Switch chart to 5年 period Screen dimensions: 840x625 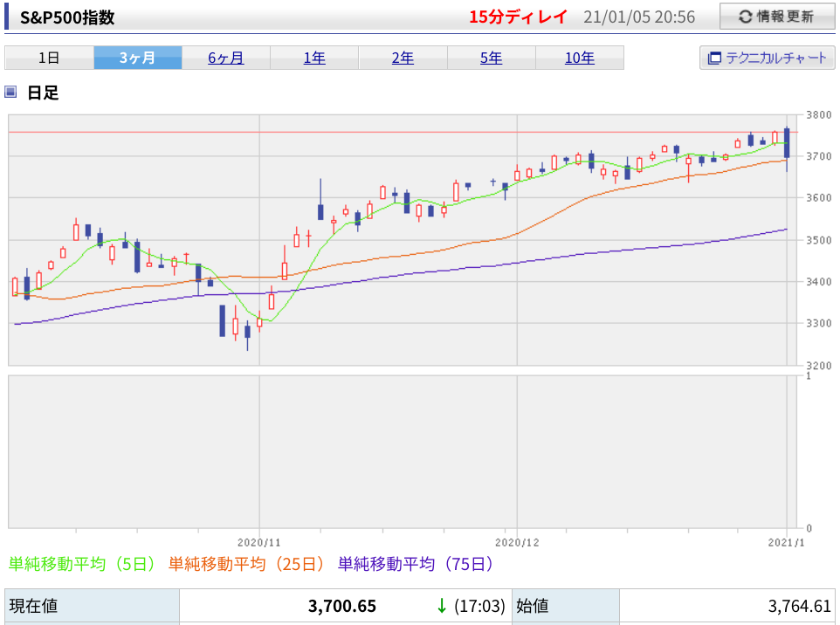click(492, 58)
